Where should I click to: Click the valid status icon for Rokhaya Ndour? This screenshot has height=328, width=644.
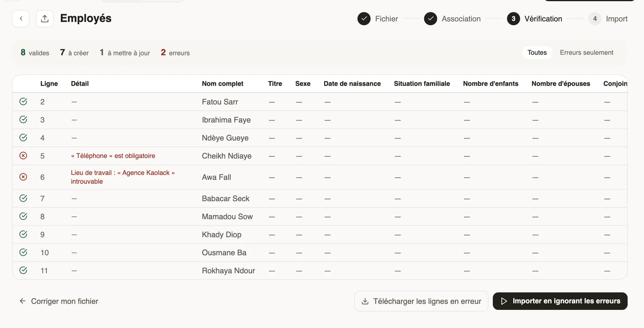tap(23, 270)
